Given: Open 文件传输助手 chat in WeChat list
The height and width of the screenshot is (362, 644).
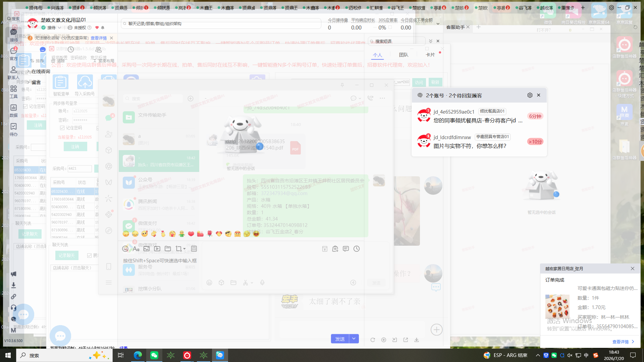Looking at the screenshot, I should [x=159, y=117].
